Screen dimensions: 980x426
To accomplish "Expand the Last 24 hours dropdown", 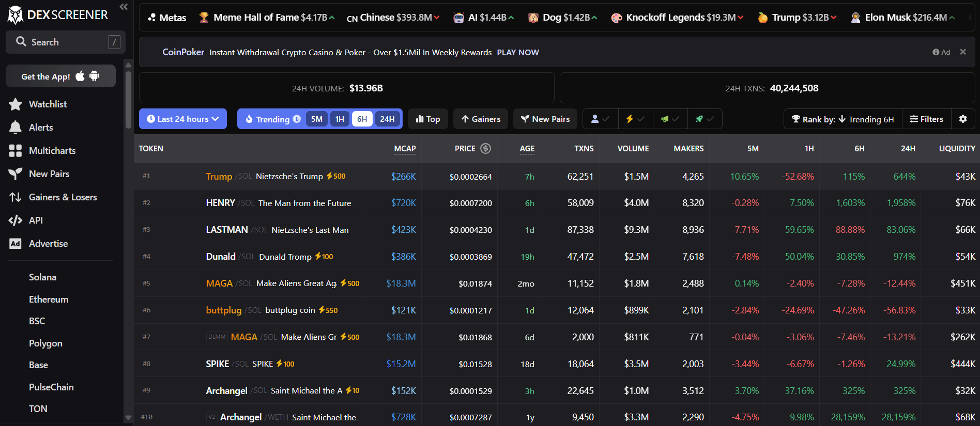I will point(183,119).
